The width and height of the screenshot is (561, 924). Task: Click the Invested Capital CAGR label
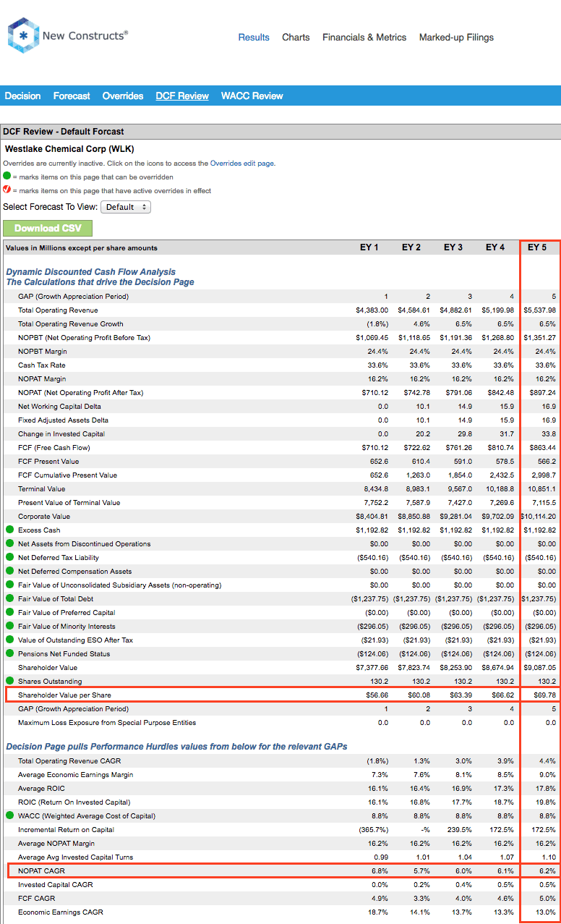point(56,885)
